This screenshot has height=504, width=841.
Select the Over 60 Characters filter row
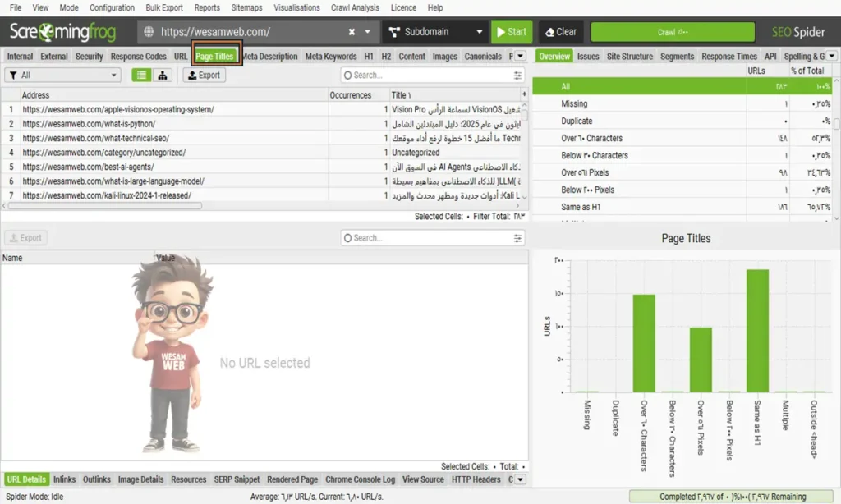click(x=592, y=138)
